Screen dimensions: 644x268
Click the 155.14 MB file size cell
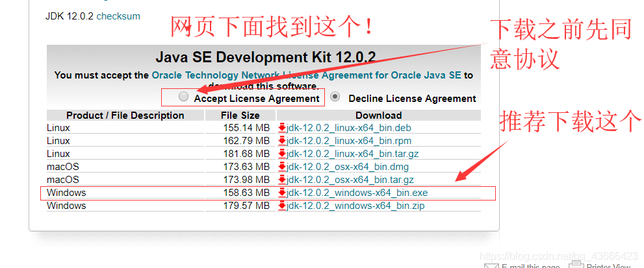(x=240, y=128)
